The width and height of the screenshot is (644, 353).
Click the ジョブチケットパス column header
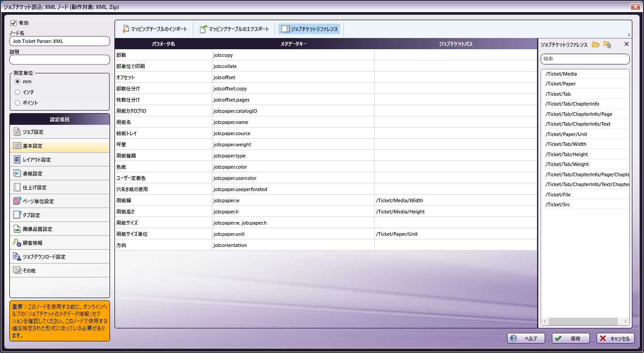pos(456,44)
